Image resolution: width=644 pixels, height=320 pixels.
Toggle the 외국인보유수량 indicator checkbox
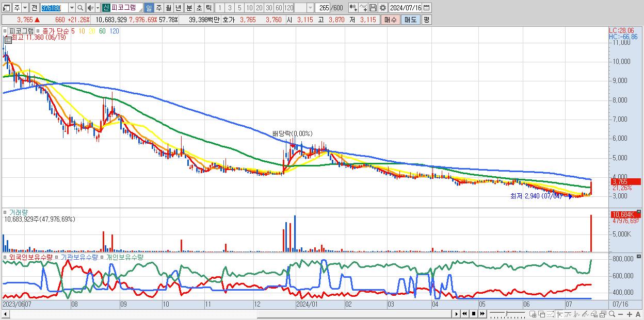point(6,257)
